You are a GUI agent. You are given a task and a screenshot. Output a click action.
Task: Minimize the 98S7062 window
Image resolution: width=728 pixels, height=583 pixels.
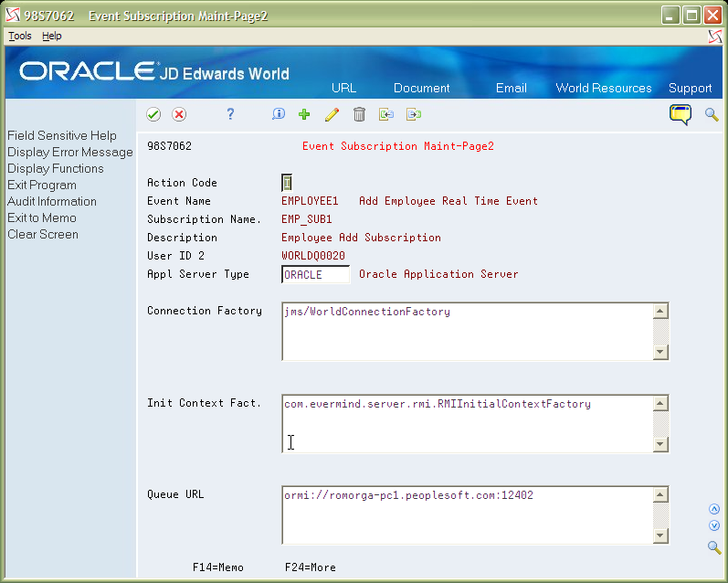tap(670, 16)
